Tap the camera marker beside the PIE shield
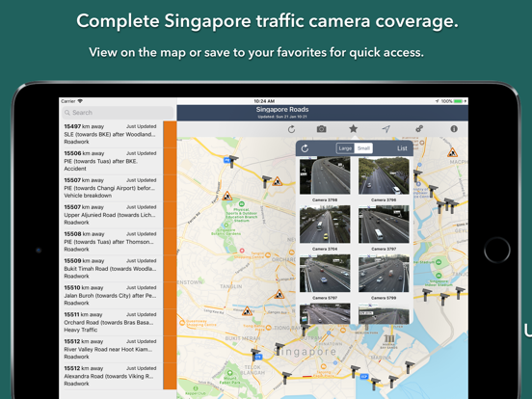The image size is (532, 399). click(233, 161)
